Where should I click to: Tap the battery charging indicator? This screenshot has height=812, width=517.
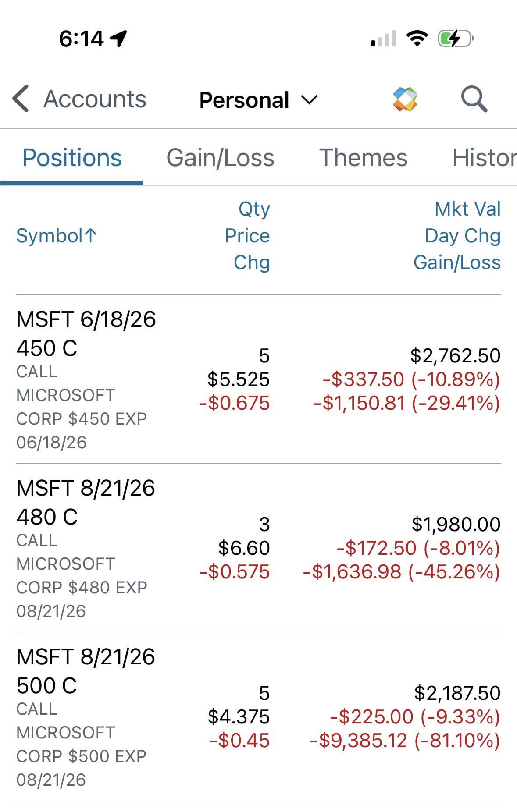456,39
